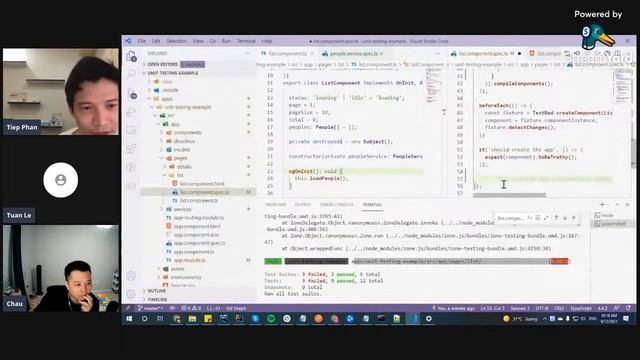Go to next match in terminal find
The height and width of the screenshot is (360, 640).
click(x=565, y=218)
